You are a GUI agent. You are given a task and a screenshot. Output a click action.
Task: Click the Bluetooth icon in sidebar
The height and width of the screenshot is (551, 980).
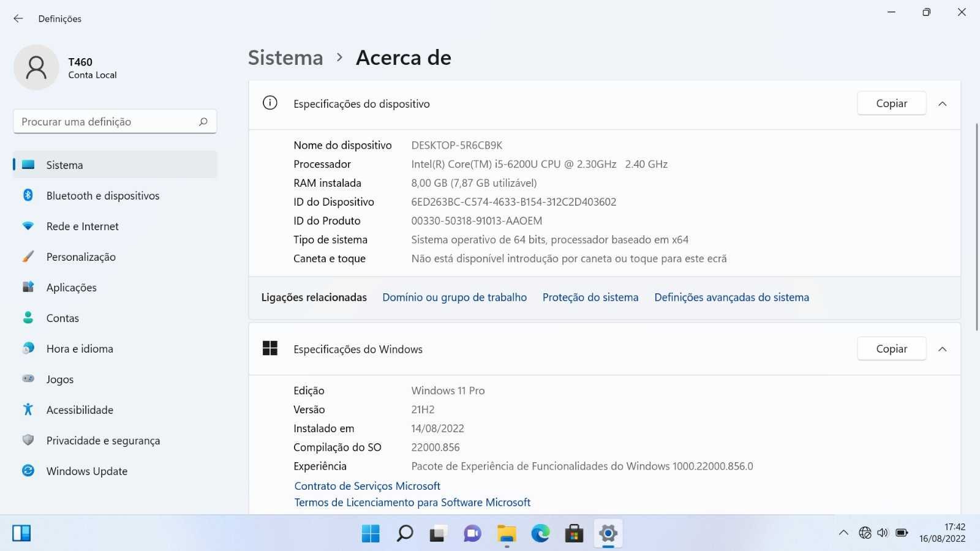[28, 195]
